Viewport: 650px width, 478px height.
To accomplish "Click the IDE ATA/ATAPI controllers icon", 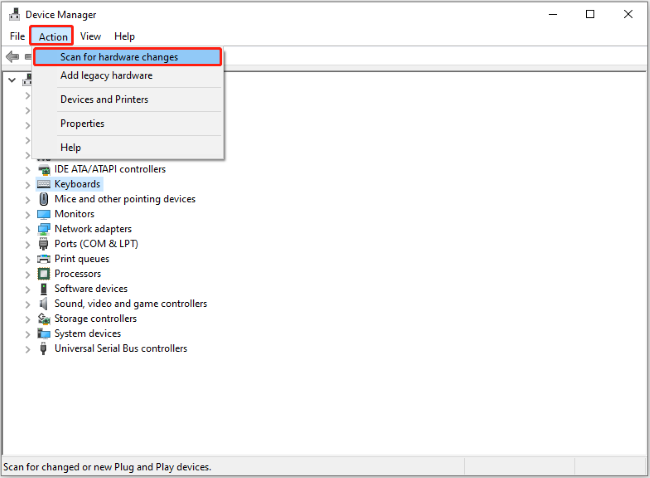I will click(x=44, y=170).
